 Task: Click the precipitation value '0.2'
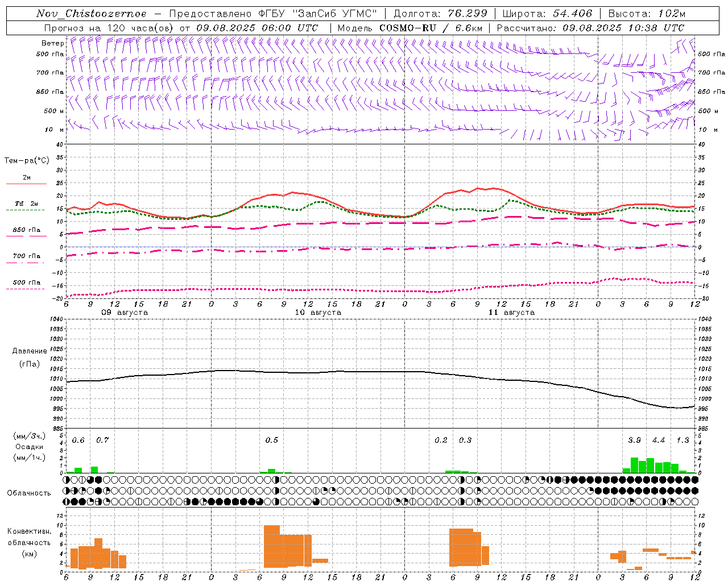tap(441, 440)
